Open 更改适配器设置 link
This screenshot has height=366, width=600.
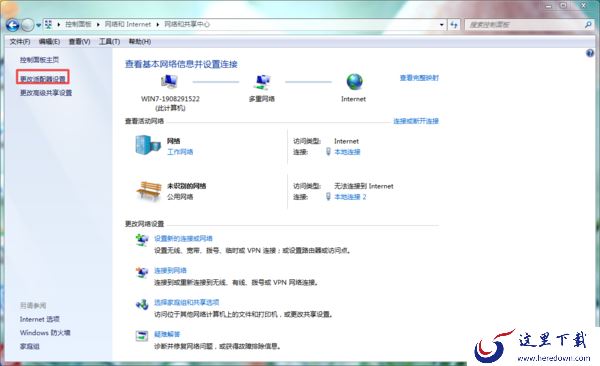[x=43, y=79]
